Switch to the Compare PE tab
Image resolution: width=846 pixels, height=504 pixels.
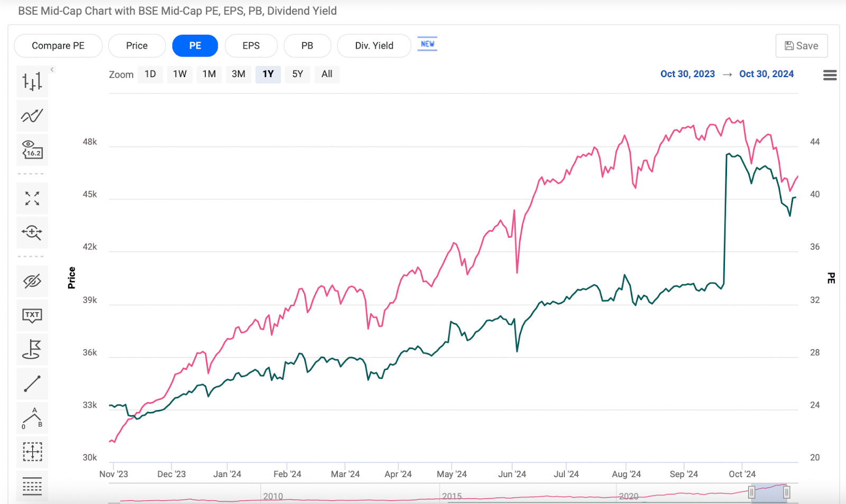click(x=58, y=46)
